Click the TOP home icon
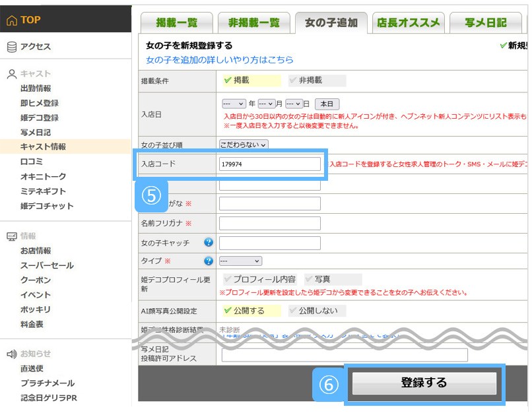The image size is (532, 419). click(x=11, y=20)
